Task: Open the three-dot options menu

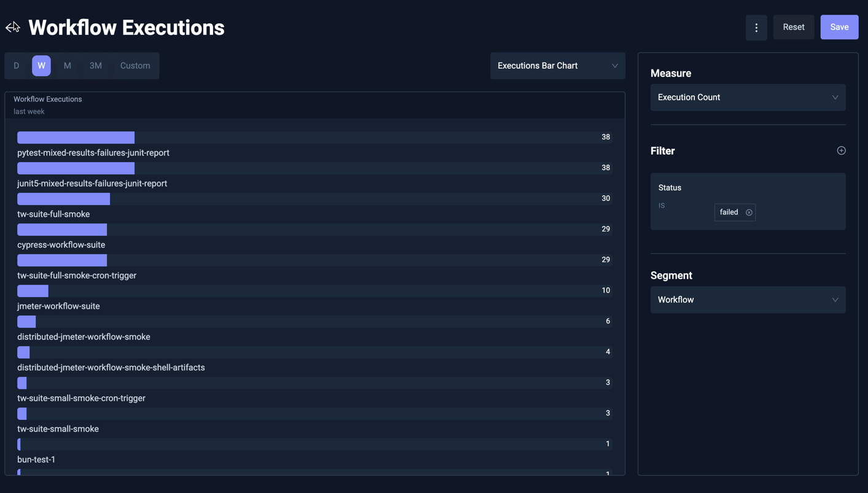Action: (x=756, y=27)
